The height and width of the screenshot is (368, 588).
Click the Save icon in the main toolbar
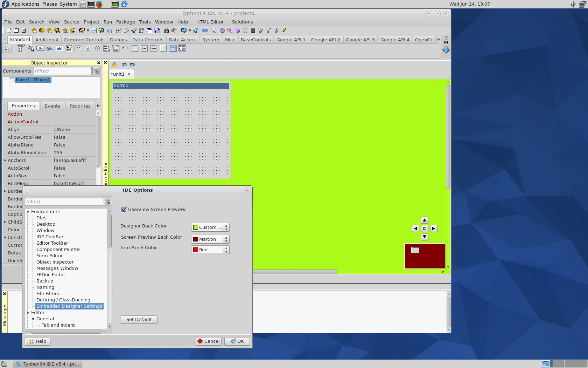(x=94, y=30)
